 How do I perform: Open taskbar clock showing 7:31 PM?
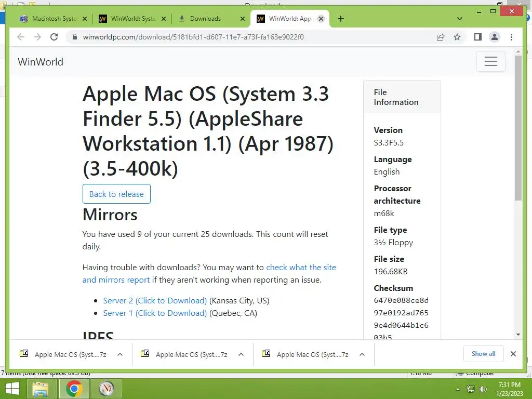509,389
